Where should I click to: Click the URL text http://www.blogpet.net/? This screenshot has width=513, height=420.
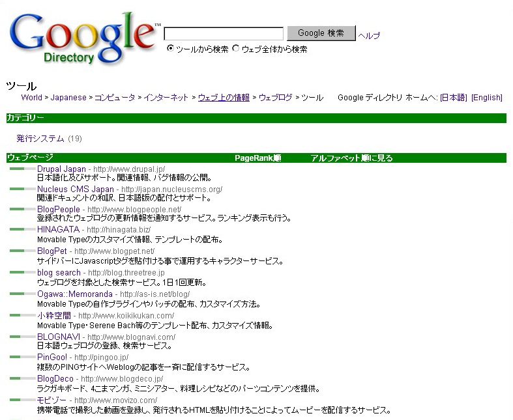tap(115, 251)
